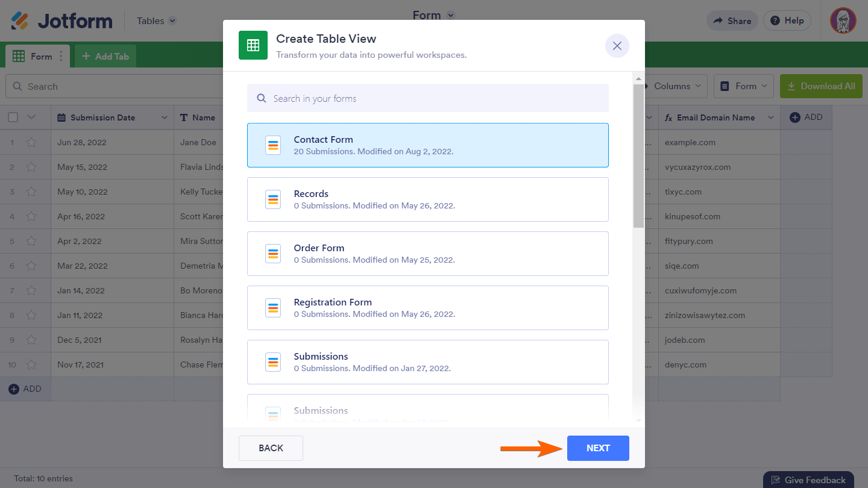Star the first row Jun 28, 2022

(31, 143)
